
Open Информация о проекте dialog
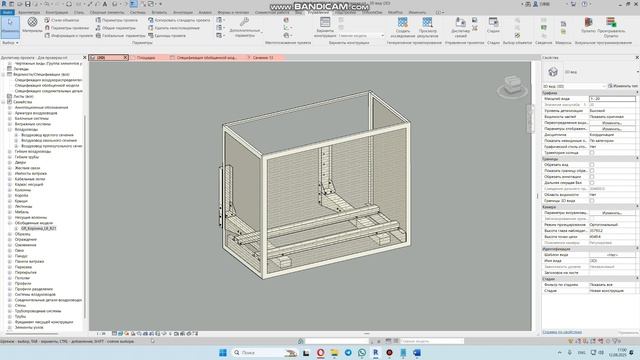pos(69,36)
